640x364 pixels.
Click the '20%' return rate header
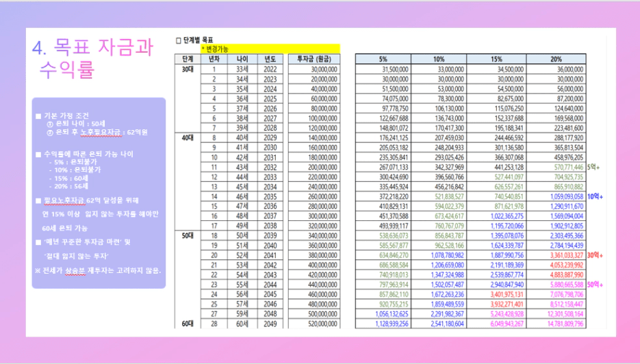point(552,59)
